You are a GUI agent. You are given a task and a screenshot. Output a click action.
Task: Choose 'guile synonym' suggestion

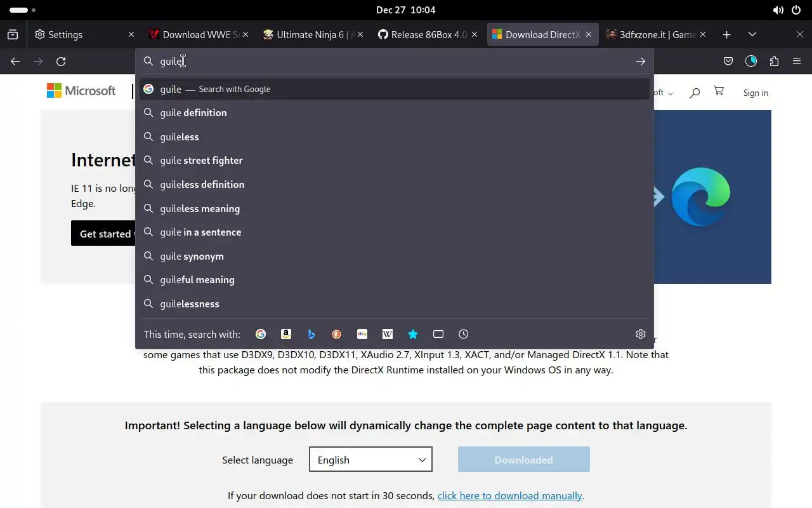tap(395, 256)
